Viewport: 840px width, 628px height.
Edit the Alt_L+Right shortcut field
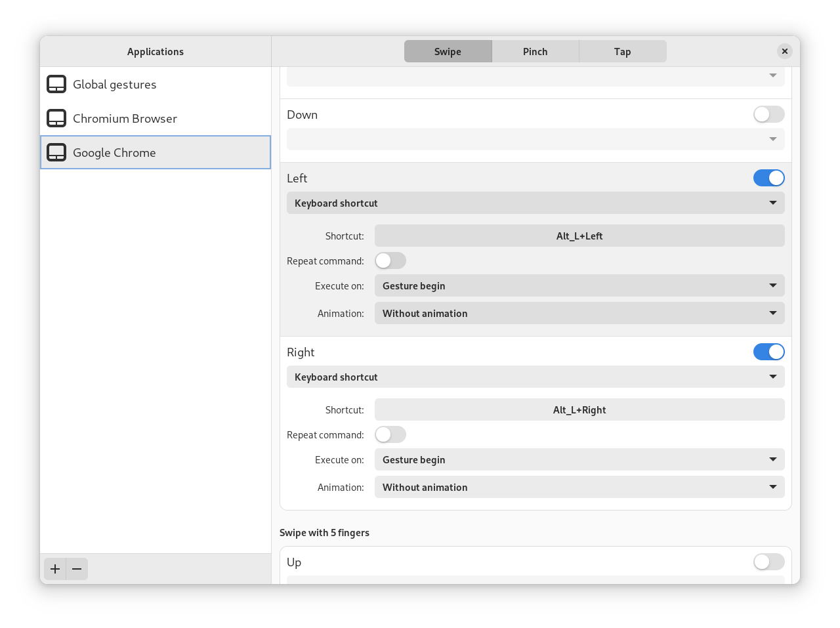[579, 409]
